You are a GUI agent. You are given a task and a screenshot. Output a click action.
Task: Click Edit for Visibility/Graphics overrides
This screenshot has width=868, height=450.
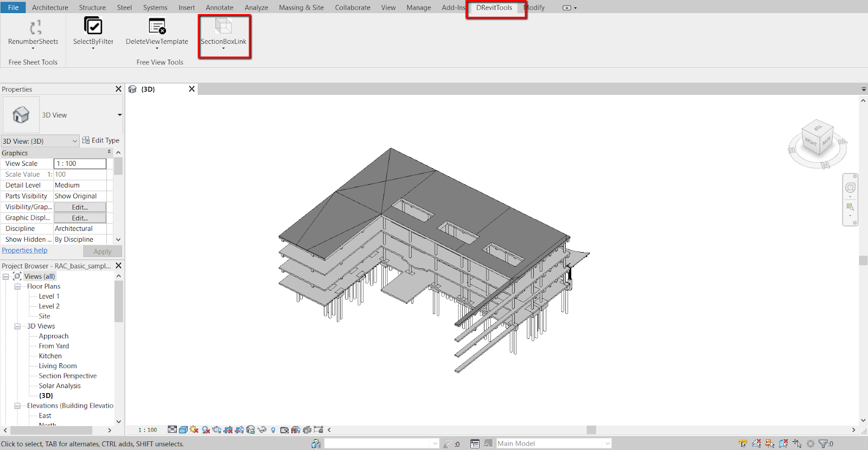click(x=80, y=207)
